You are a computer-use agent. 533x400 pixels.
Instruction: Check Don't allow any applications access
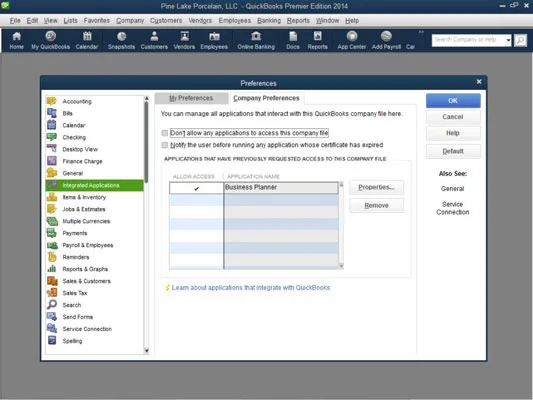click(165, 133)
